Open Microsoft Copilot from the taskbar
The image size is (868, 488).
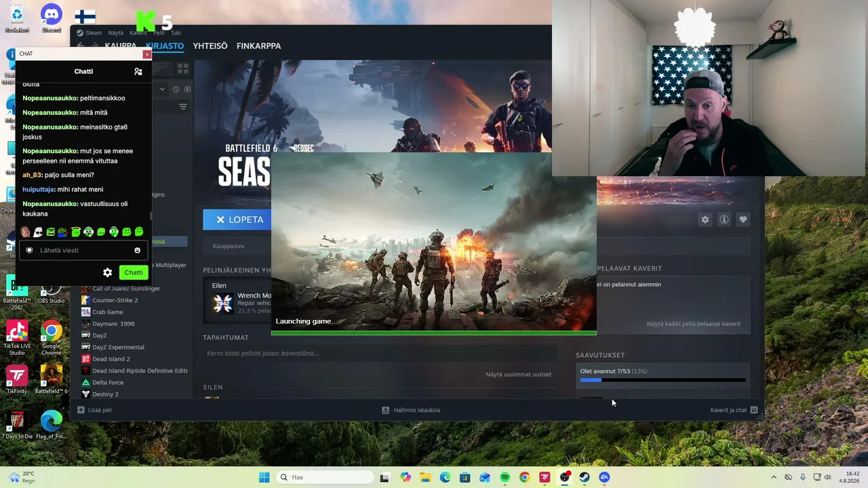[406, 477]
